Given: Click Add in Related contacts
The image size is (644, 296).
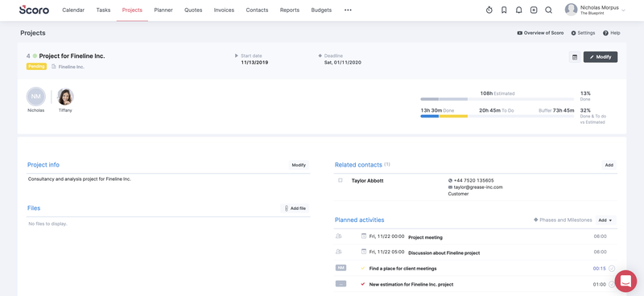Looking at the screenshot, I should tap(609, 165).
